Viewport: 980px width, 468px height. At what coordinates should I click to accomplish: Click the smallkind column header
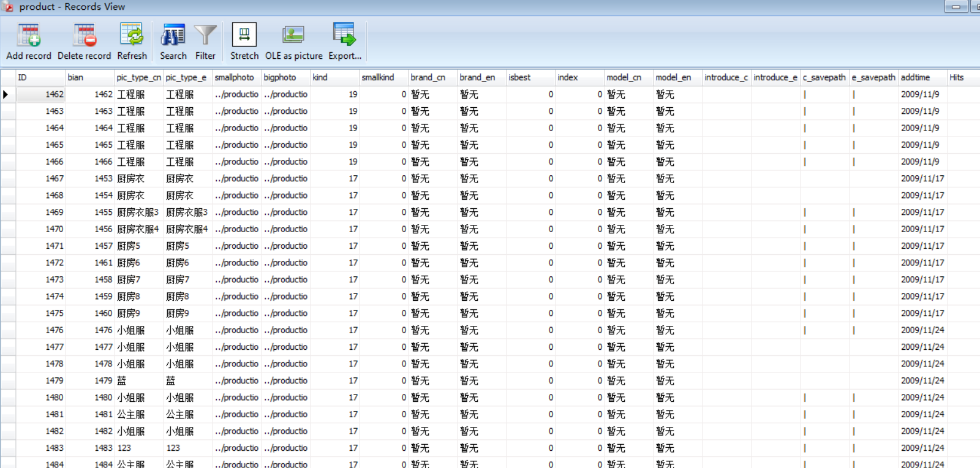click(x=384, y=77)
